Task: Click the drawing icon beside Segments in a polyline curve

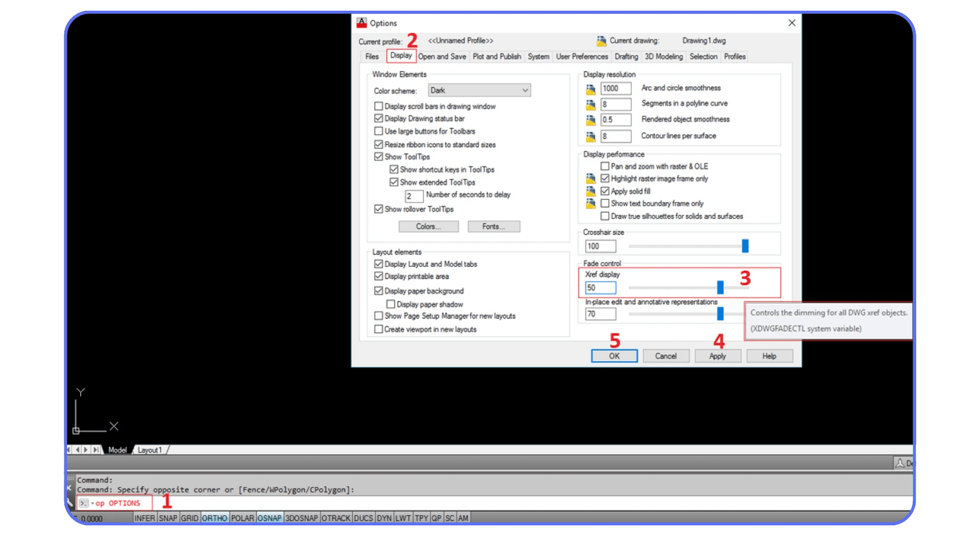Action: [x=591, y=105]
